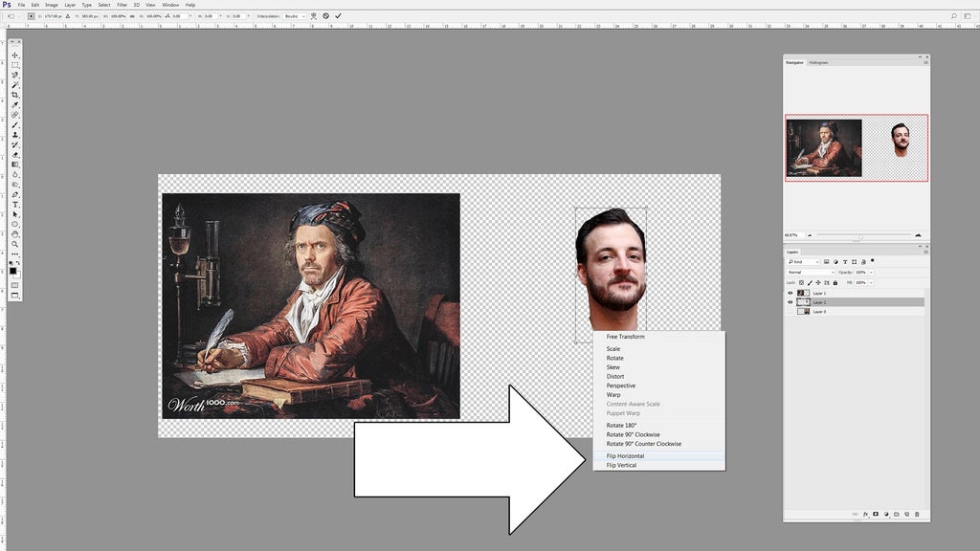Select the Zoom tool

15,244
